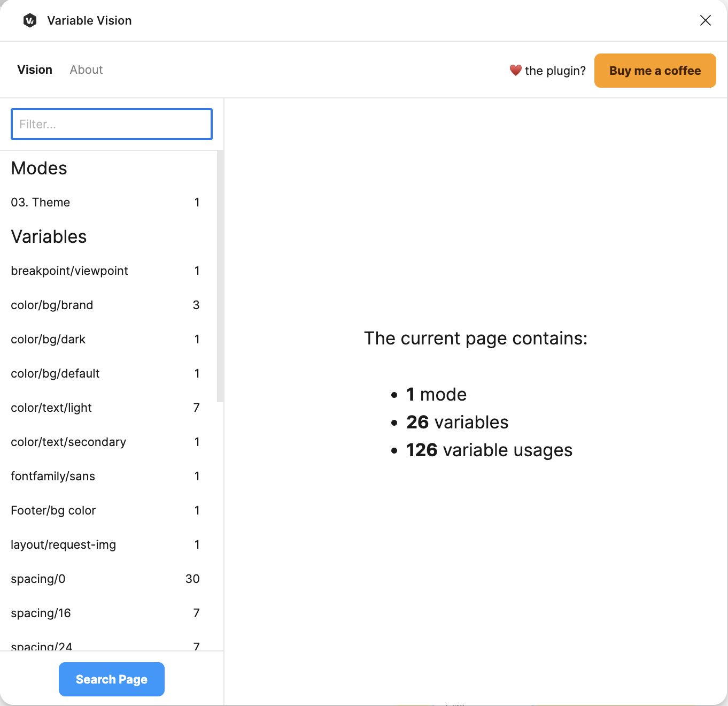This screenshot has height=706, width=728.
Task: Click the red heart icon
Action: (x=515, y=70)
